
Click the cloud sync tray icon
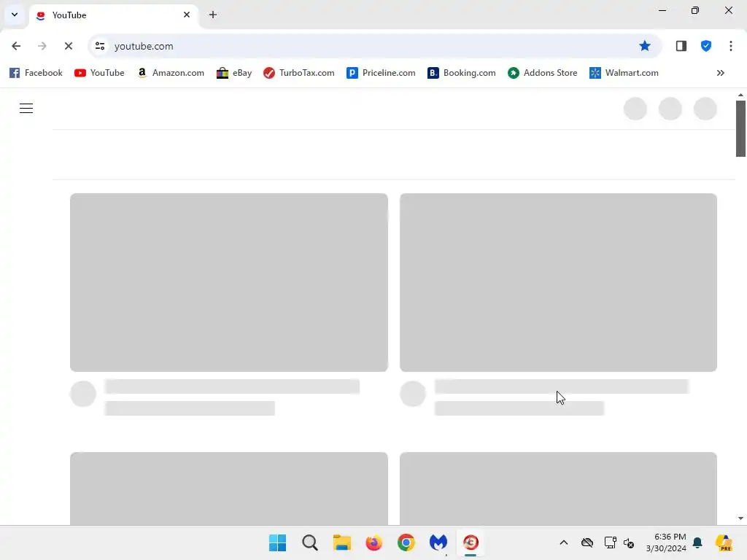click(x=587, y=542)
